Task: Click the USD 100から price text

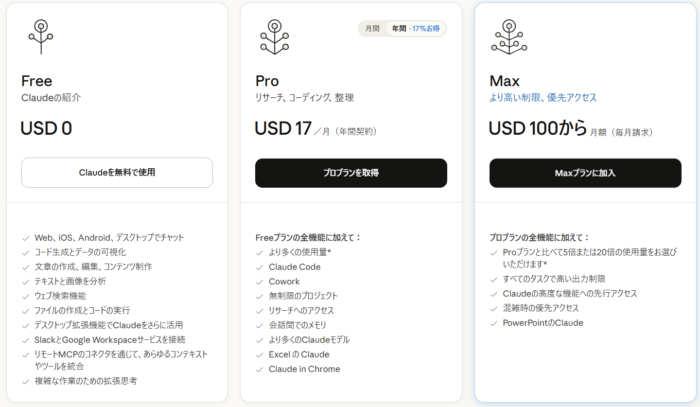Action: pos(535,128)
